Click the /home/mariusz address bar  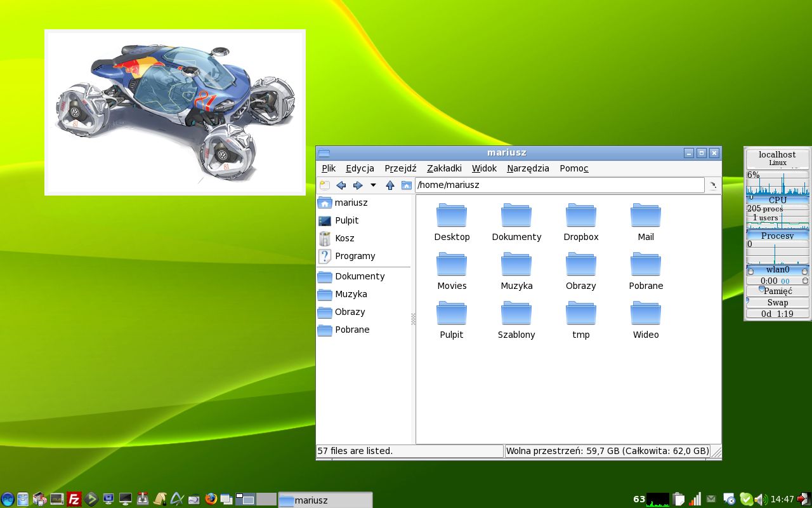coord(560,185)
